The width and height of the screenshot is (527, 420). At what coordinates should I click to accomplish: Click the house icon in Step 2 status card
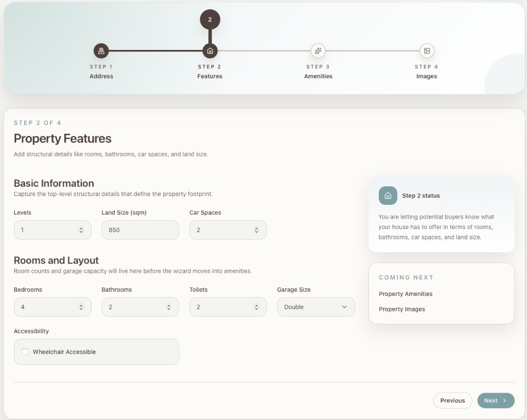click(388, 196)
